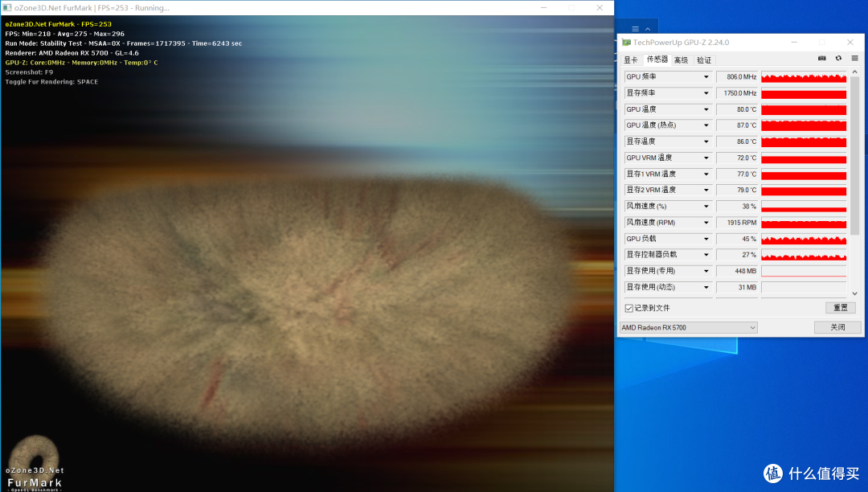The image size is (868, 492).
Task: Click the hamburger icon behind the GPU-Z window
Action: coord(635,29)
